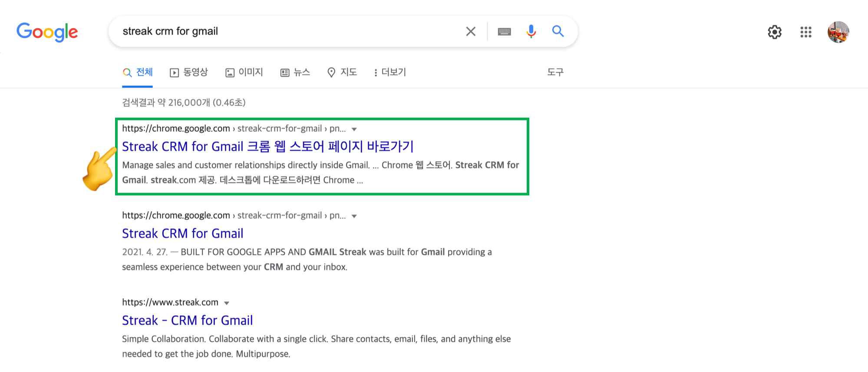Viewport: 868px width, 372px height.
Task: Open dropdown arrow beside www.streak.com URL
Action: pos(227,303)
